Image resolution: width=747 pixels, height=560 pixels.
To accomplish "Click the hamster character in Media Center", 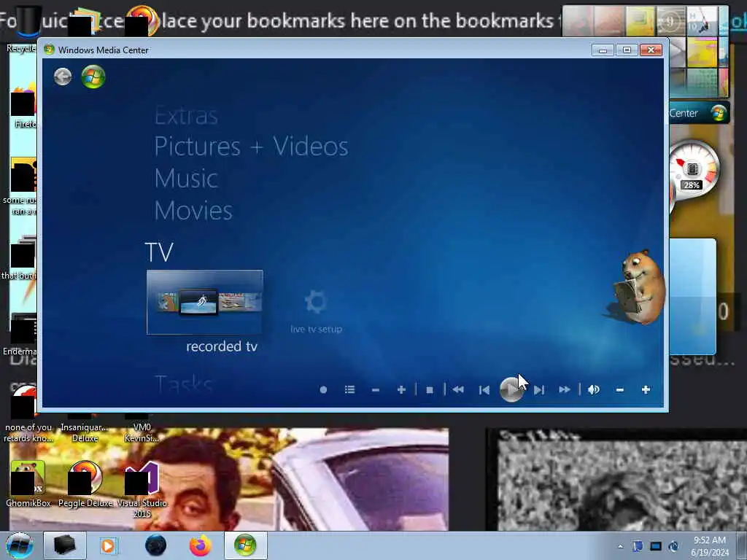I will (x=638, y=287).
